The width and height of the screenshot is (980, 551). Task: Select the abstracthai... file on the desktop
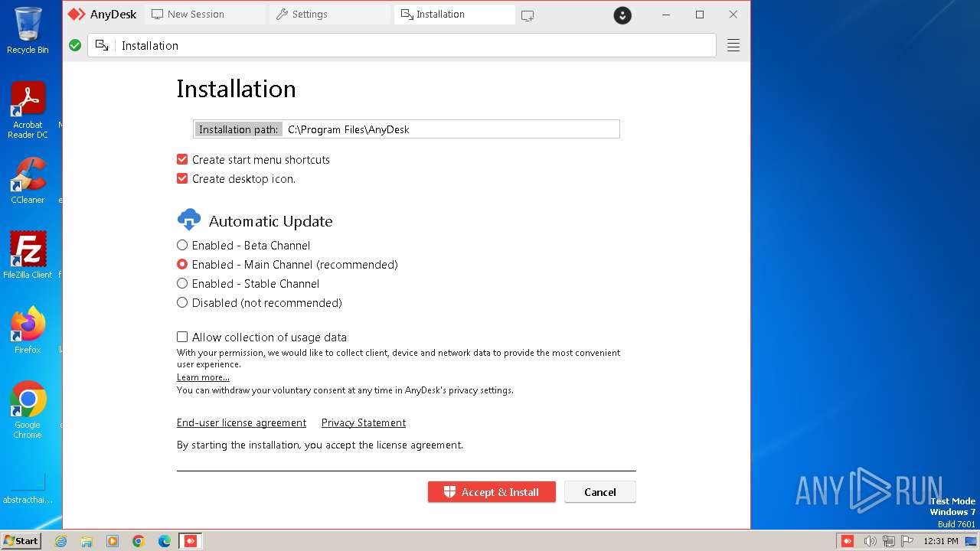[x=28, y=488]
